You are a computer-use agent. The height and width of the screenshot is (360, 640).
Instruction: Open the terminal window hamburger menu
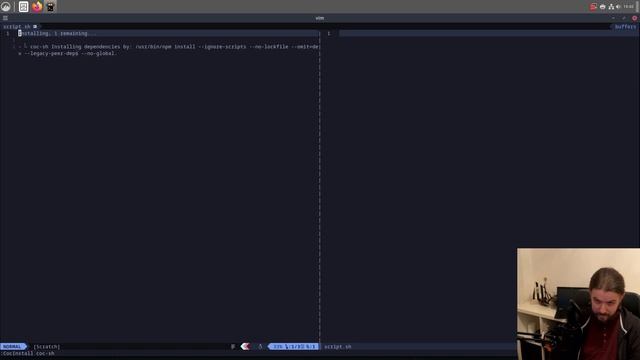tap(5, 18)
